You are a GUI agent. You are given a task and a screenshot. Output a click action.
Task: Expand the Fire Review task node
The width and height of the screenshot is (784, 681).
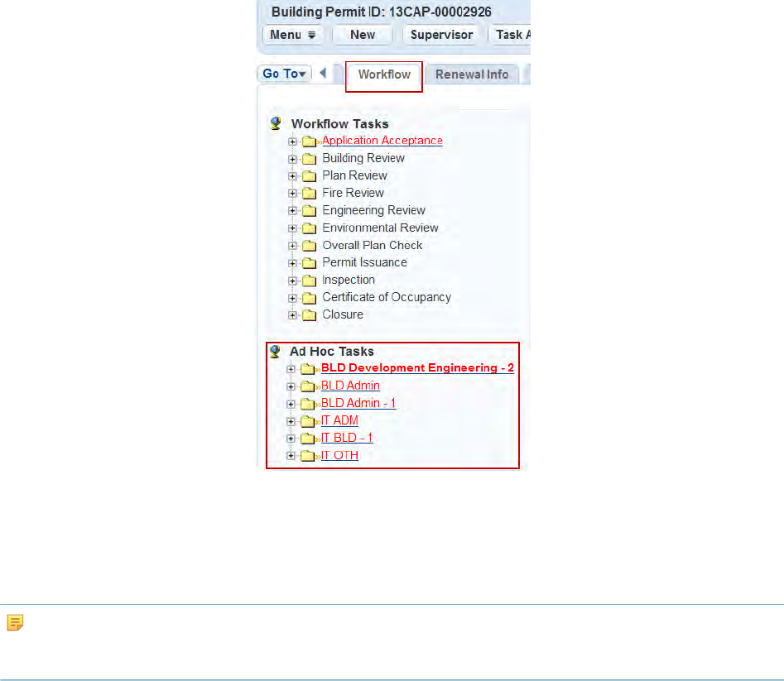[x=292, y=194]
